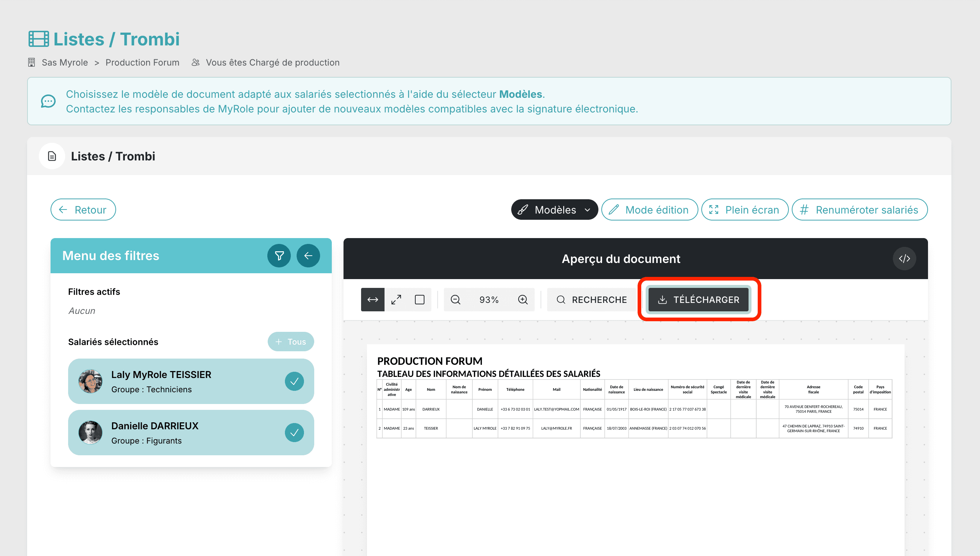Click the film strip Listes icon
This screenshot has height=556, width=980.
[x=38, y=39]
